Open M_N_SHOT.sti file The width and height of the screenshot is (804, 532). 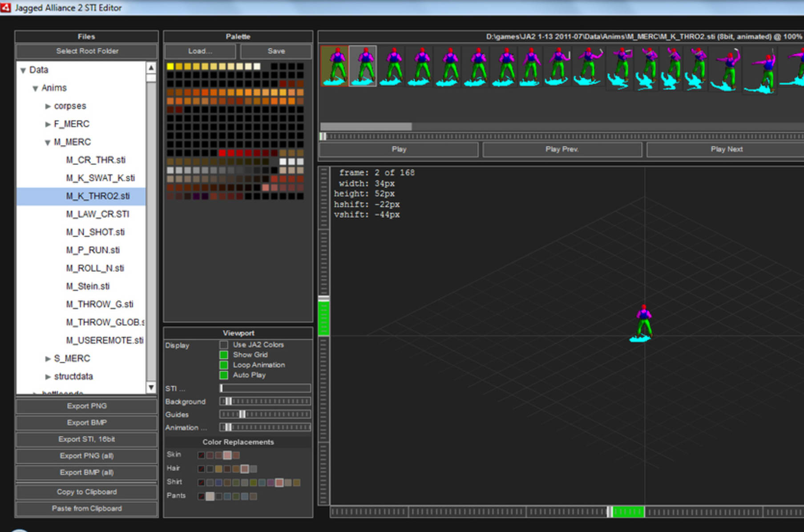[x=95, y=232]
